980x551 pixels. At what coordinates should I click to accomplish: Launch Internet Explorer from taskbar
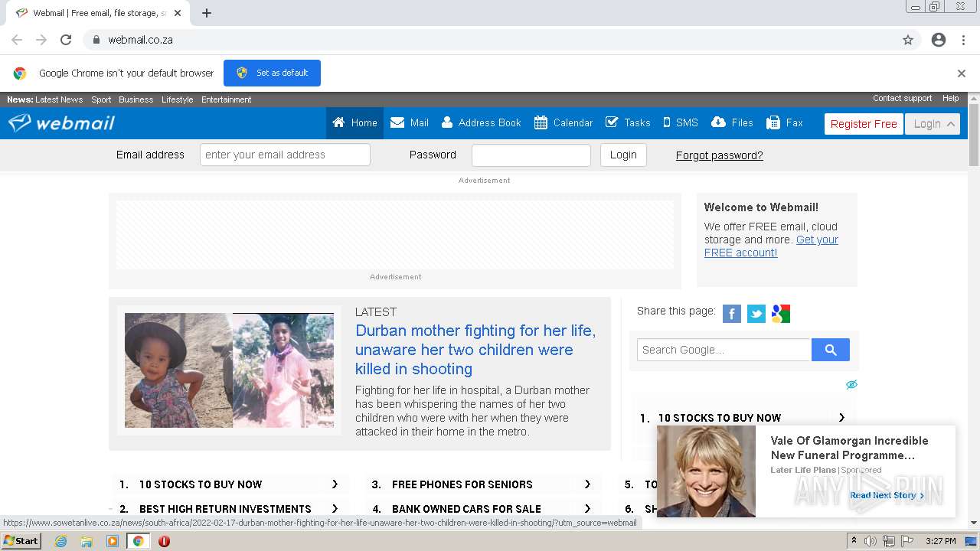click(60, 541)
